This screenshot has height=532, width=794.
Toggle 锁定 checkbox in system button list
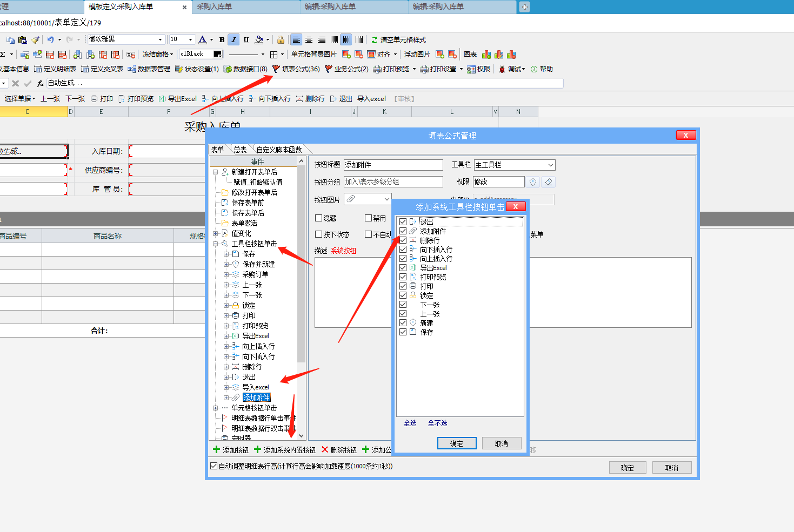(403, 295)
